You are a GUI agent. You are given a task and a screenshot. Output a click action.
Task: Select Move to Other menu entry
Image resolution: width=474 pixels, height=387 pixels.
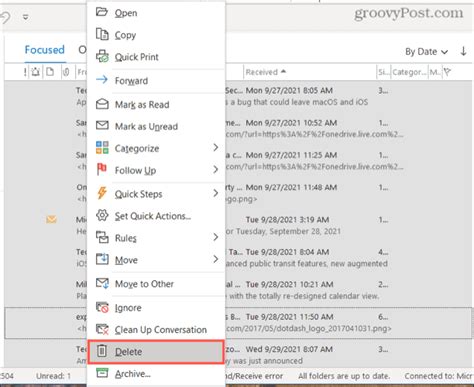[x=156, y=284]
